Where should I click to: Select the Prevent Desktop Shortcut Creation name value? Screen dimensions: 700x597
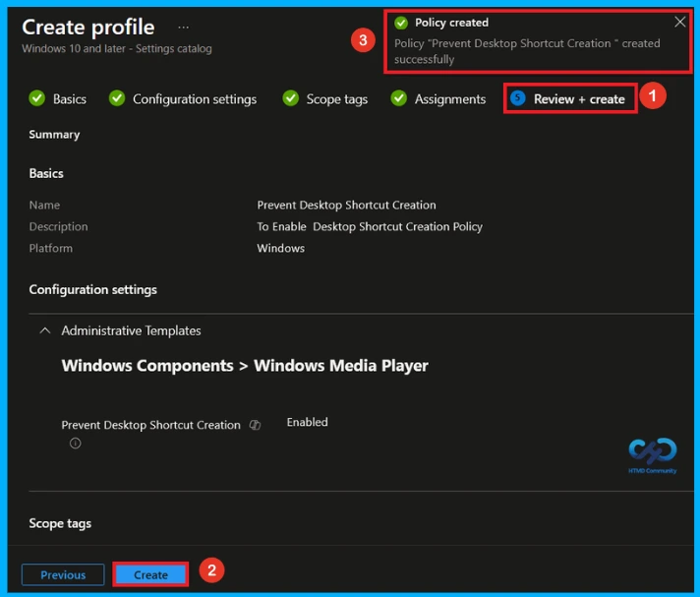point(346,205)
